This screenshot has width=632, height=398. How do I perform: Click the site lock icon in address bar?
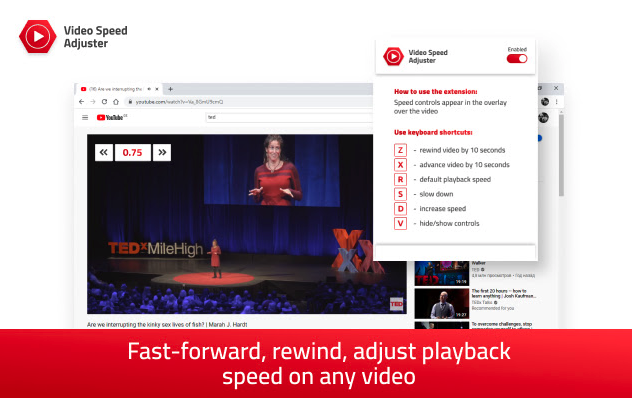[130, 102]
